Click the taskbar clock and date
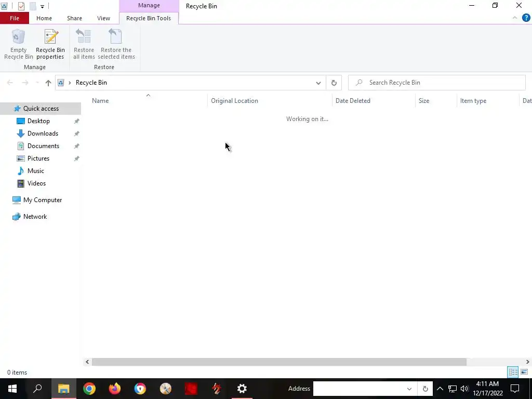Image resolution: width=532 pixels, height=399 pixels. coord(487,389)
